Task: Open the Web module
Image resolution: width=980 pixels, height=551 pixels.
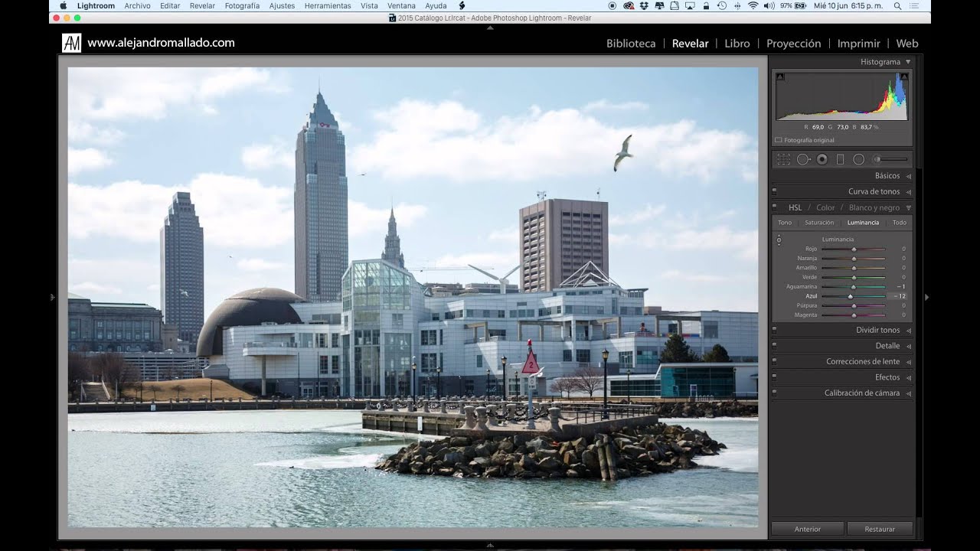Action: click(907, 44)
